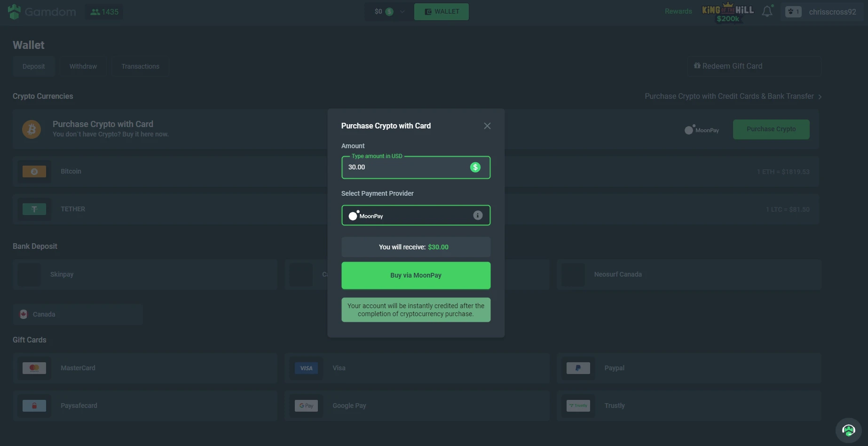Switch to the Transactions tab
Screen dimensions: 868x446
[141, 66]
